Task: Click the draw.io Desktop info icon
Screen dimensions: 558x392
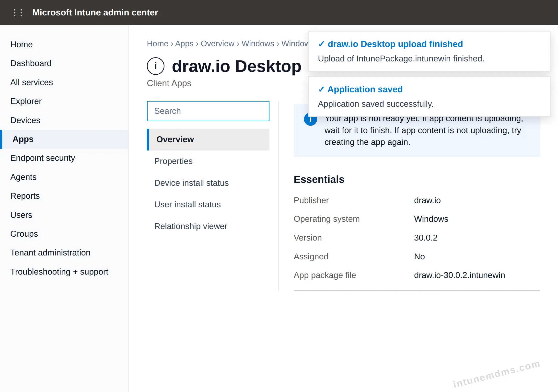Action: pos(156,66)
